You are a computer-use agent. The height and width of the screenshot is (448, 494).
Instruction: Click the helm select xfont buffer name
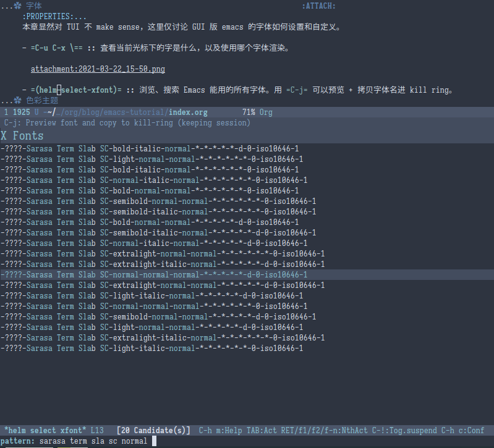tap(45, 430)
